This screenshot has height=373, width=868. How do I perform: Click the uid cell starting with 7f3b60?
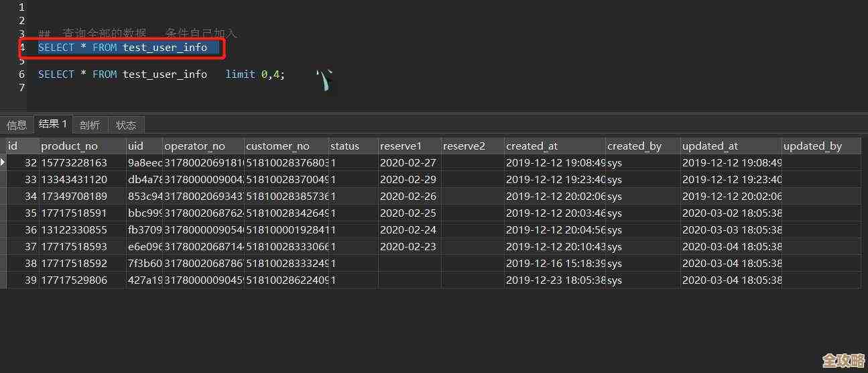coord(144,264)
